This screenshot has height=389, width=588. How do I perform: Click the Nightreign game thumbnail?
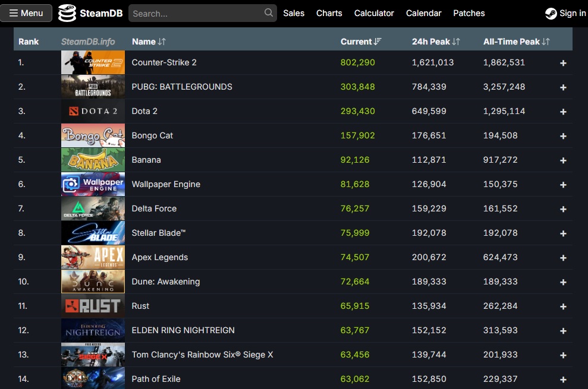click(93, 330)
